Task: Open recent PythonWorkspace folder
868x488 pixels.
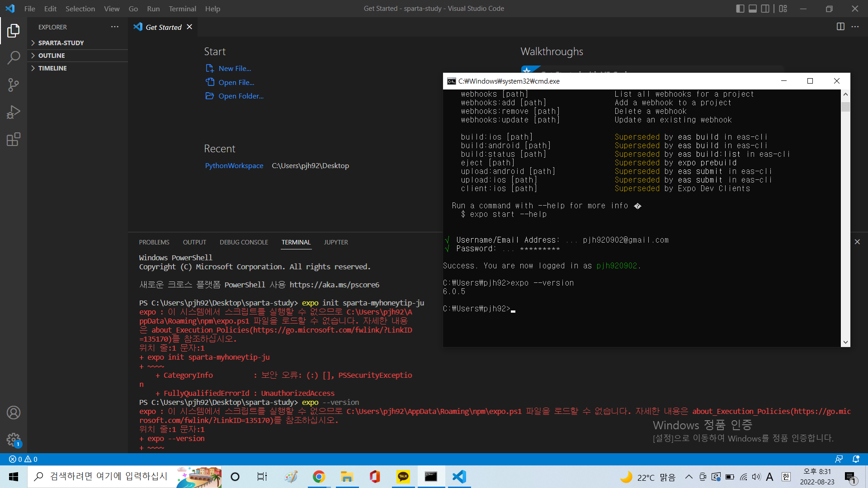Action: tap(234, 165)
